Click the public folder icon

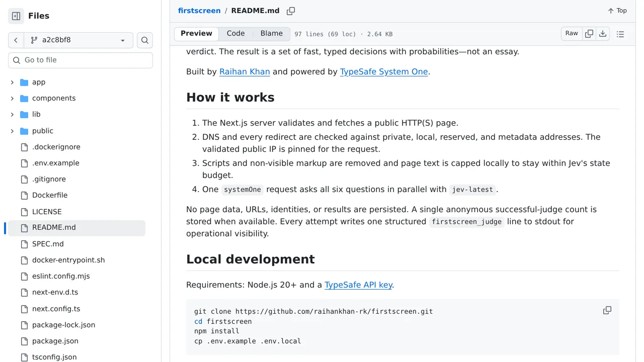pyautogui.click(x=24, y=131)
